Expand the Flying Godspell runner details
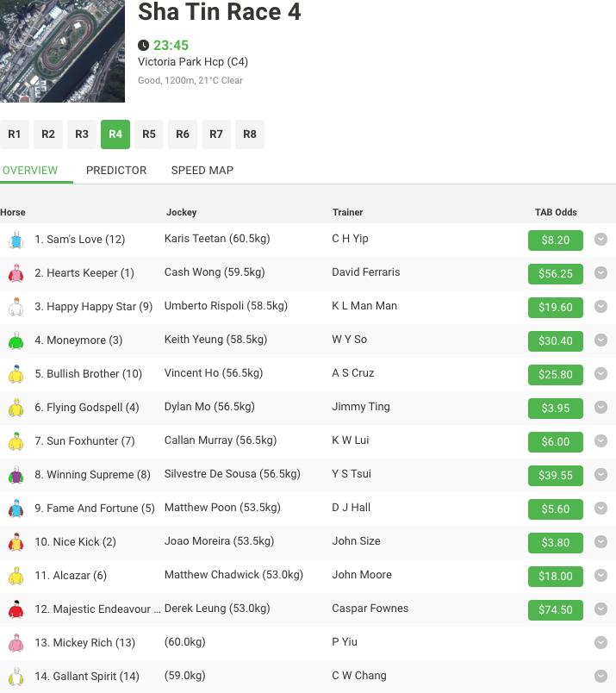616x693 pixels. (600, 408)
